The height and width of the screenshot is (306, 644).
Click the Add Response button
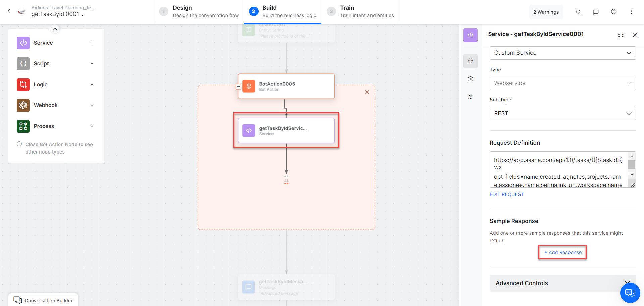562,252
